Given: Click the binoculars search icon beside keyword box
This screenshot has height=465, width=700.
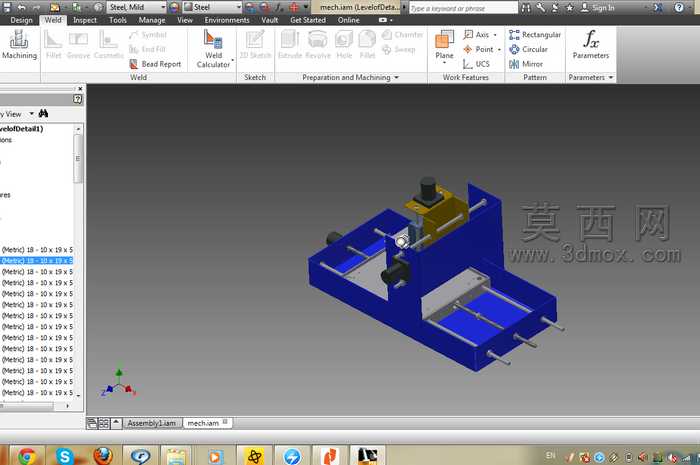Looking at the screenshot, I should tap(526, 8).
